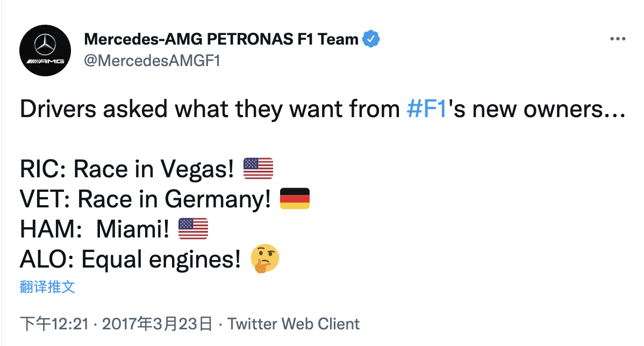
Task: Click the 2017年3月23日 date
Action: [x=157, y=324]
